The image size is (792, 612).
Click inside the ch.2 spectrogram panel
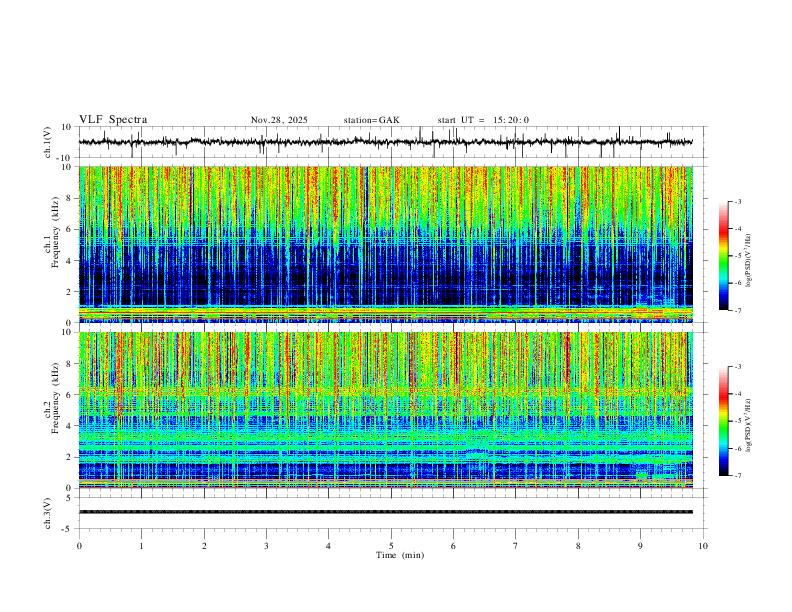(x=386, y=410)
